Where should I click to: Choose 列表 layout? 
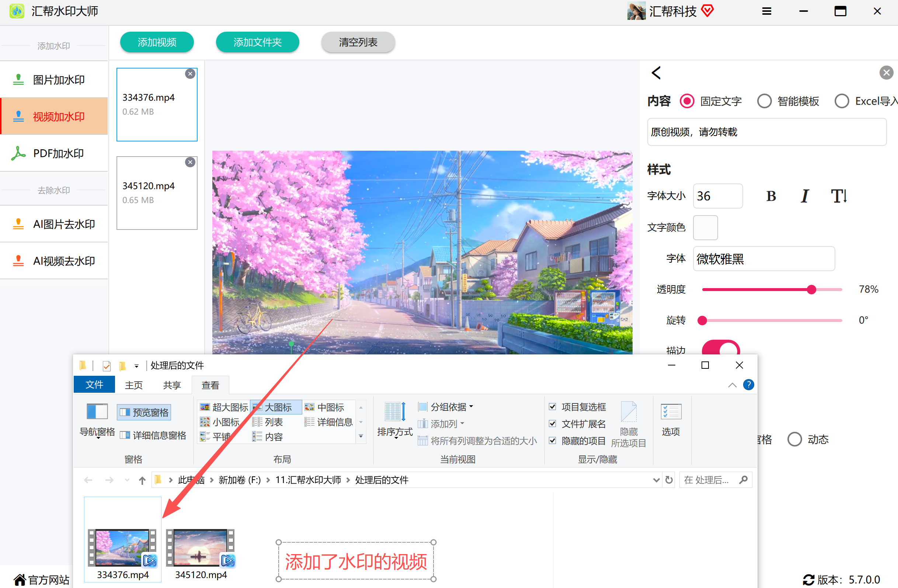(x=268, y=422)
